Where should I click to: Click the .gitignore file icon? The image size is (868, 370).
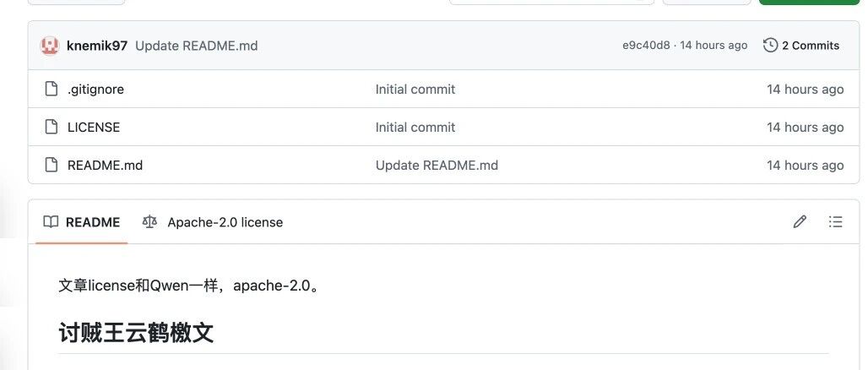tap(51, 89)
